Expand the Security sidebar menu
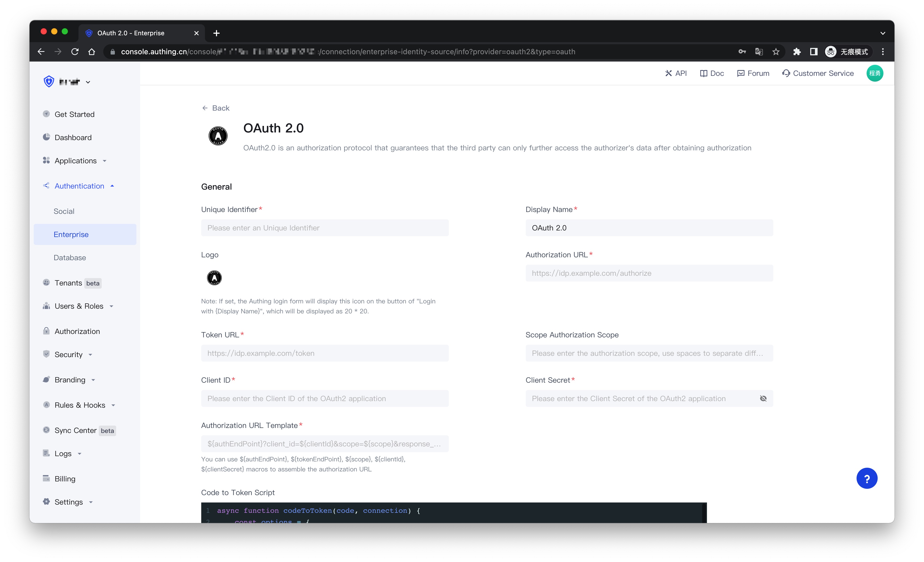The height and width of the screenshot is (562, 924). (x=68, y=355)
